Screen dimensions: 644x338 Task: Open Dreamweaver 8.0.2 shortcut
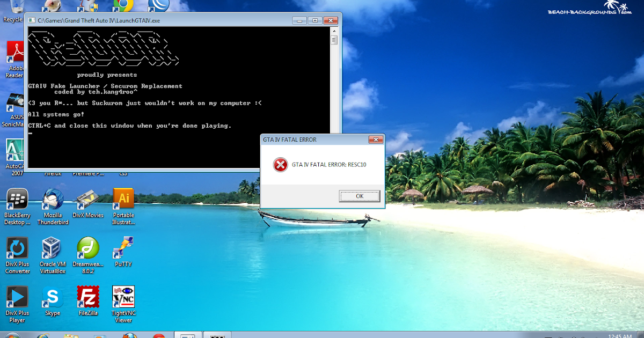pos(88,255)
